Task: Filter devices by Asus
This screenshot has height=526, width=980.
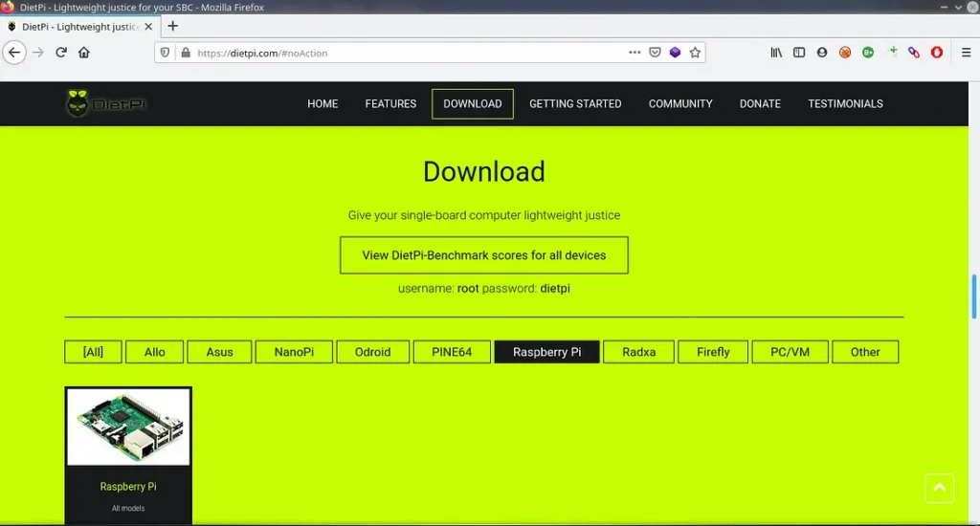Action: [x=219, y=352]
